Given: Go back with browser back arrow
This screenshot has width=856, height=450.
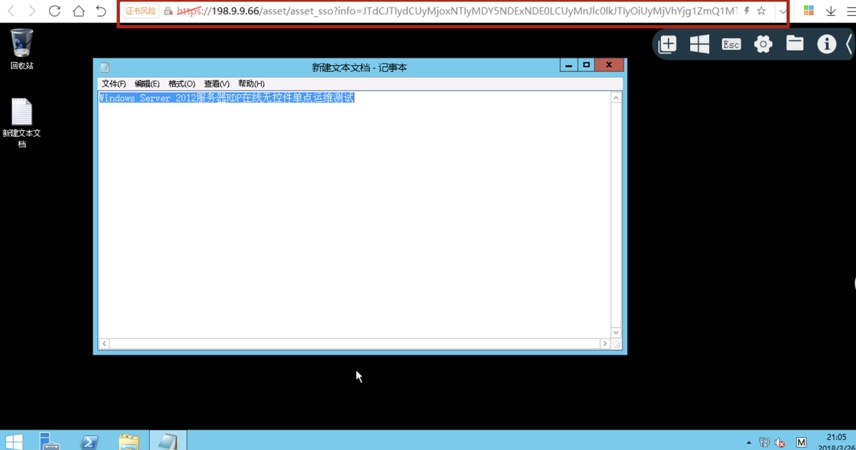Looking at the screenshot, I should [x=11, y=11].
